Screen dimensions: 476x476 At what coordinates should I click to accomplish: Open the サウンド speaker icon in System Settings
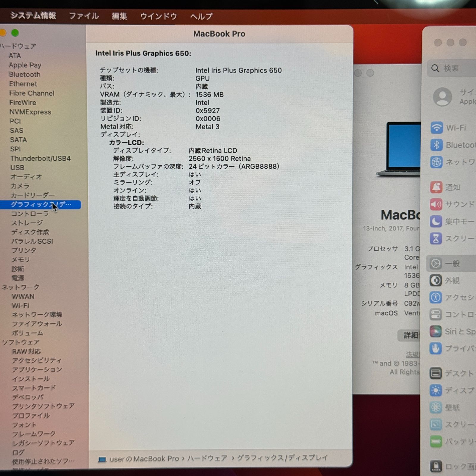(x=436, y=204)
